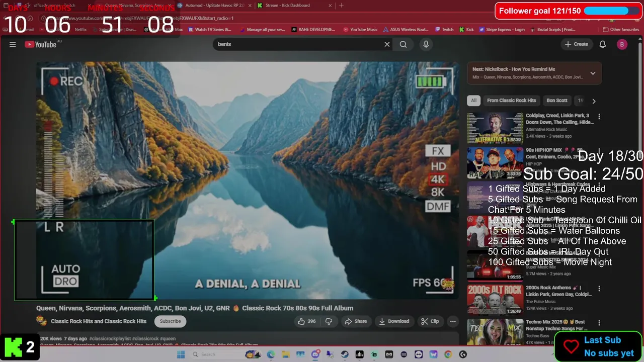Share the classic rock video

(x=356, y=321)
